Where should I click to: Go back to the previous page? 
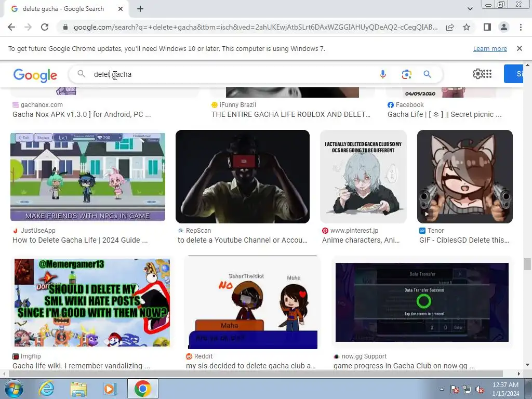coord(11,27)
